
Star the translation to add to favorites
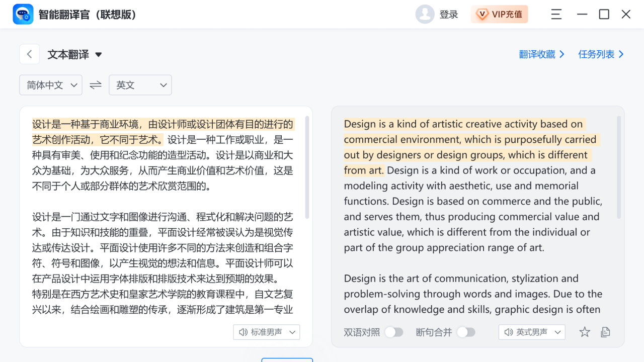coord(584,332)
